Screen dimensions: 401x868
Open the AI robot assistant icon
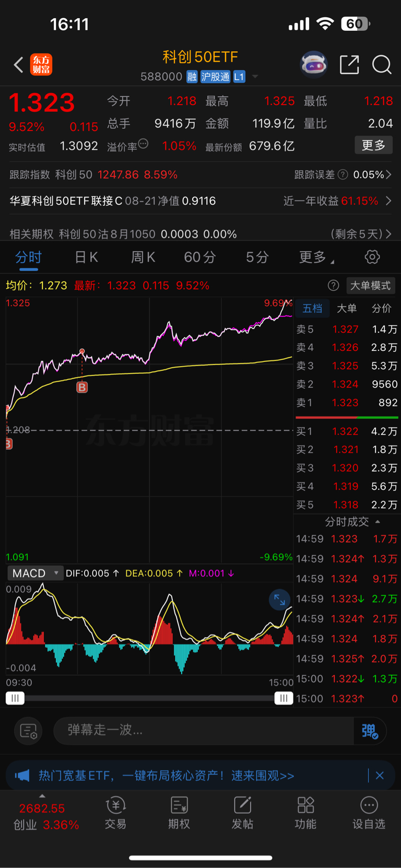tap(314, 65)
